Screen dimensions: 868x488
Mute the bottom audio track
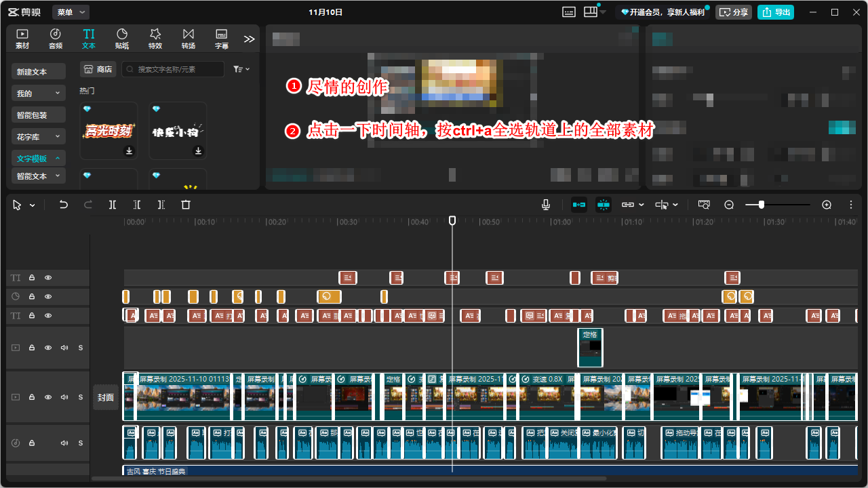tap(64, 443)
